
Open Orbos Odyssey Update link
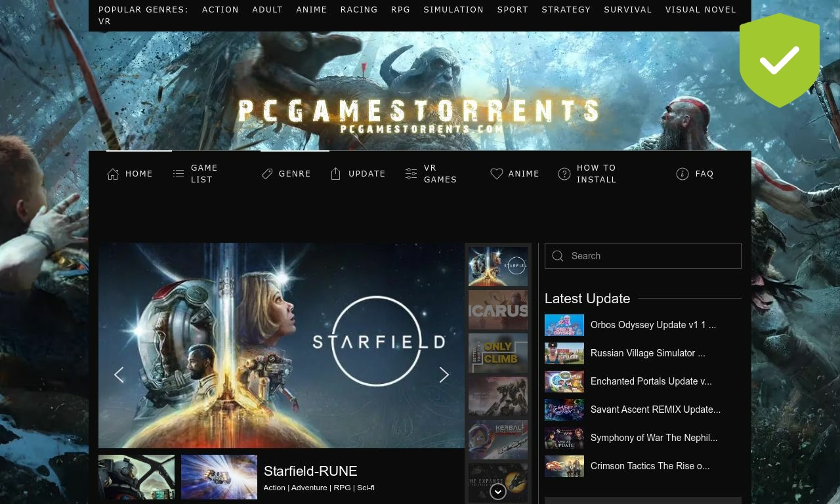653,325
